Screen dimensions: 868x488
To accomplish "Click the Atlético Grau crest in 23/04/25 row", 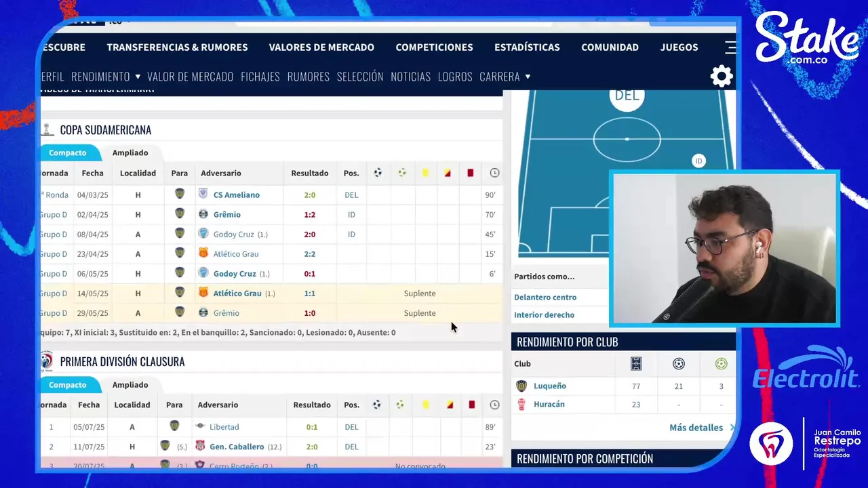I will pos(203,253).
